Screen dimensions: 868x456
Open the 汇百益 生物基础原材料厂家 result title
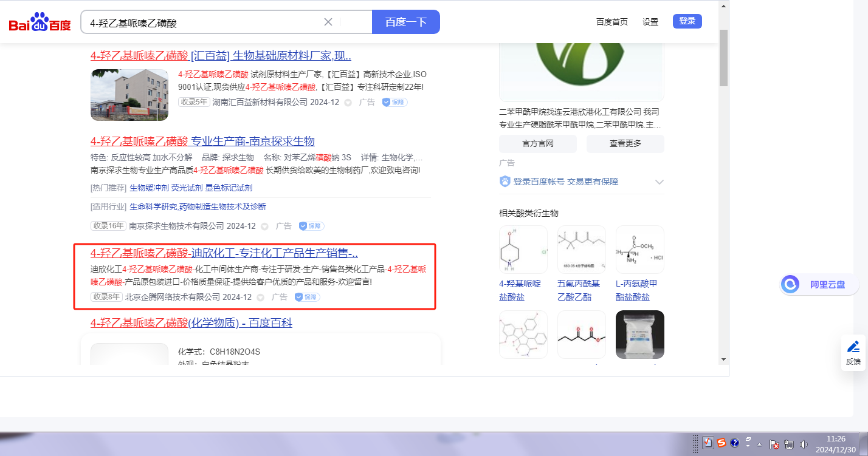[x=221, y=56]
